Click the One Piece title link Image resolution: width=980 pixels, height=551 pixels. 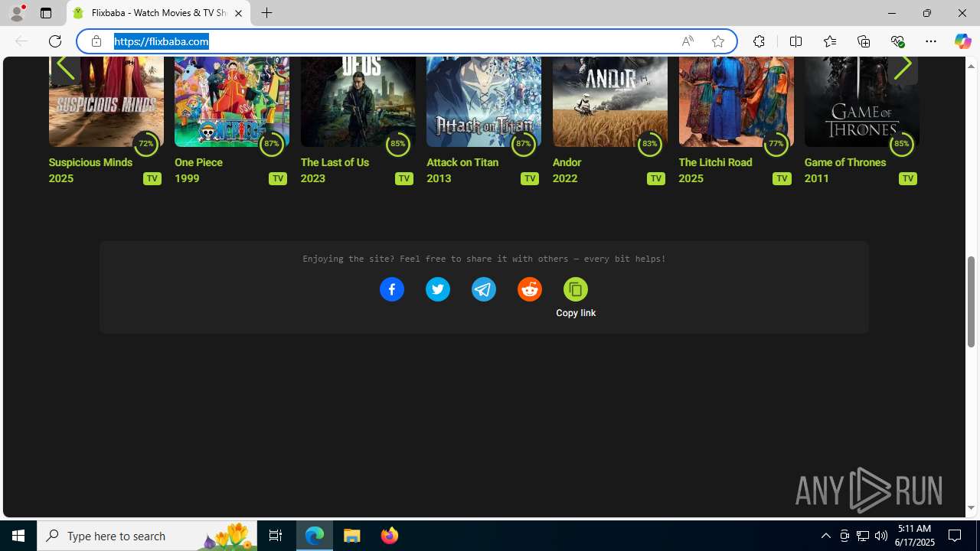coord(198,162)
